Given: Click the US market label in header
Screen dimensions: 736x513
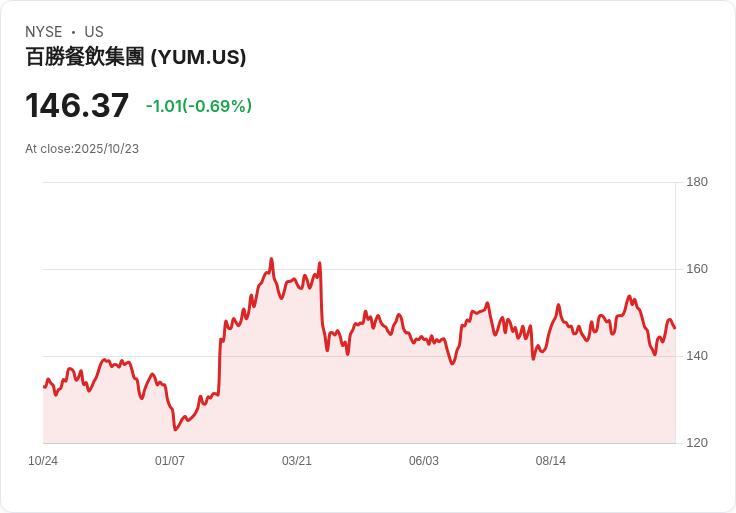Looking at the screenshot, I should pos(94,32).
